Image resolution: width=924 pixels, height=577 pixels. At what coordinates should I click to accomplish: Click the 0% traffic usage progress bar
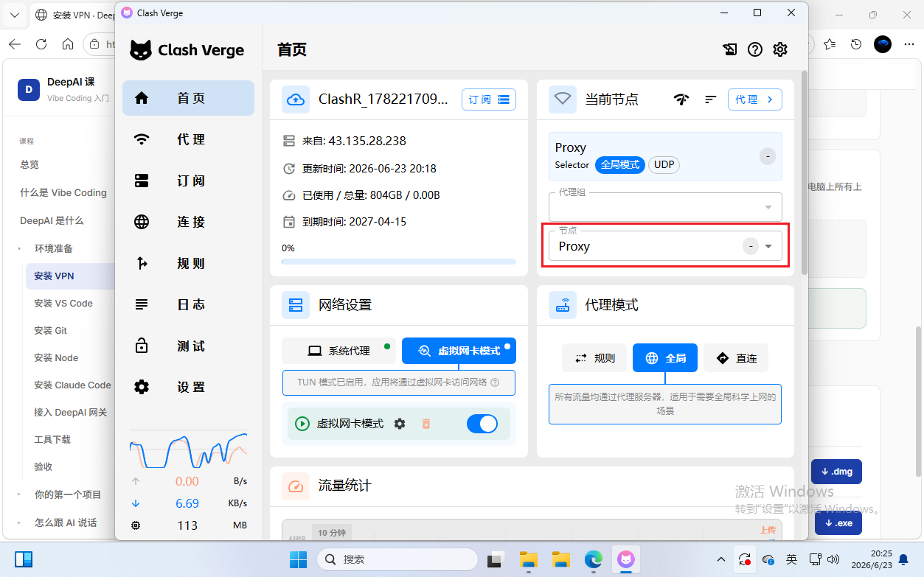click(399, 261)
